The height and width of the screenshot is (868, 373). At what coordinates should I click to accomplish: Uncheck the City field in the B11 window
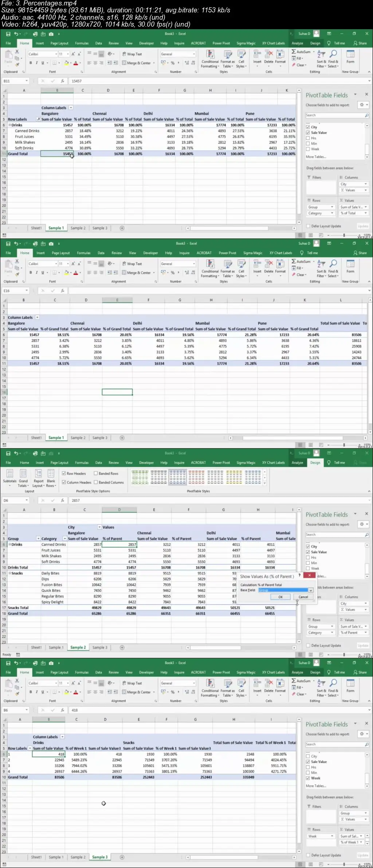pyautogui.click(x=308, y=127)
